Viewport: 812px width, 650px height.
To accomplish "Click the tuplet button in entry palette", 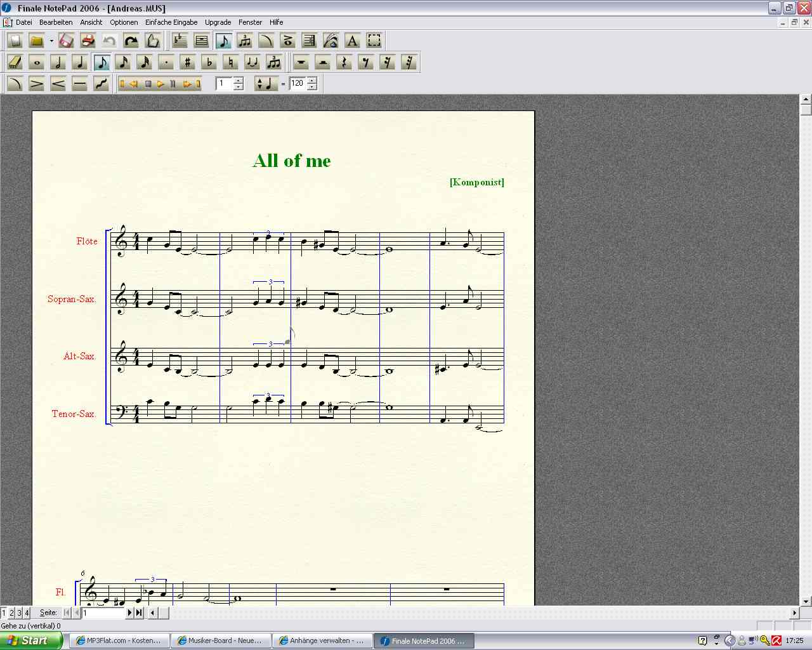I will point(274,62).
